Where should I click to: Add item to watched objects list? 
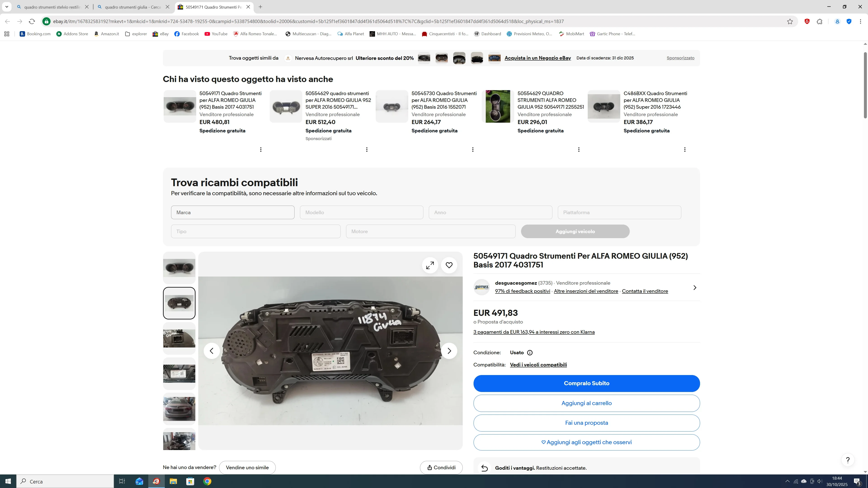point(586,442)
